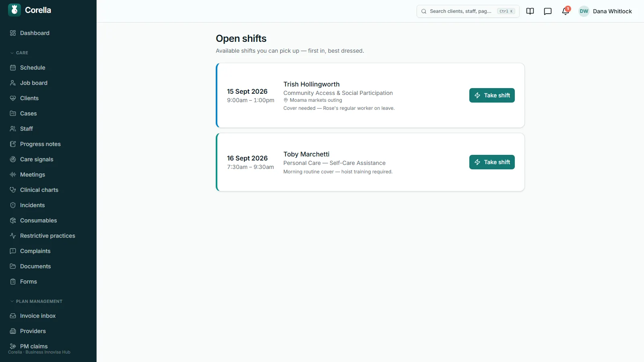This screenshot has width=644, height=362.
Task: Open the Dashboard icon in sidebar
Action: (x=13, y=33)
